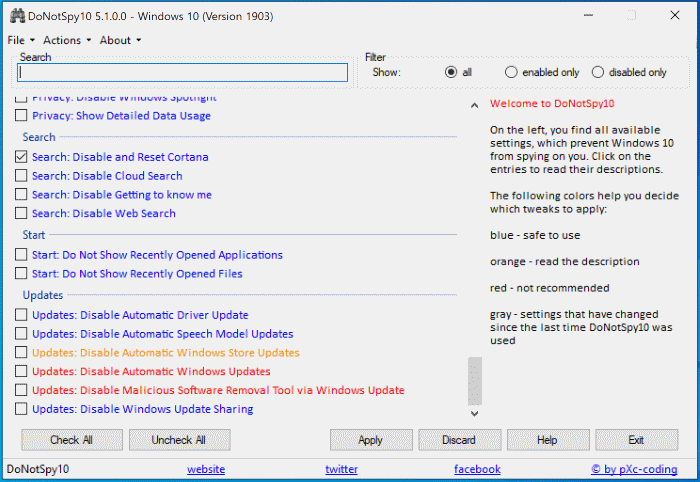
Task: Check Search: Disable Web Search
Action: pos(21,213)
